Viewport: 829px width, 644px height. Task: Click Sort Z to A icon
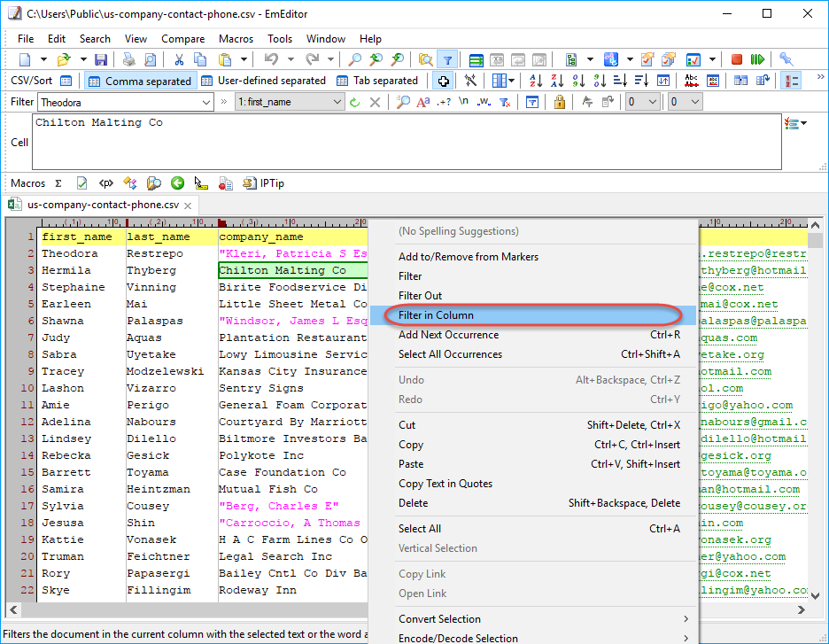[x=557, y=81]
